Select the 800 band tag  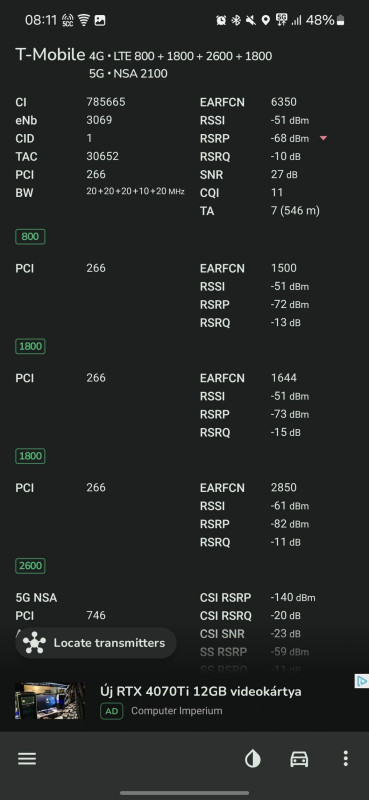[x=30, y=237]
